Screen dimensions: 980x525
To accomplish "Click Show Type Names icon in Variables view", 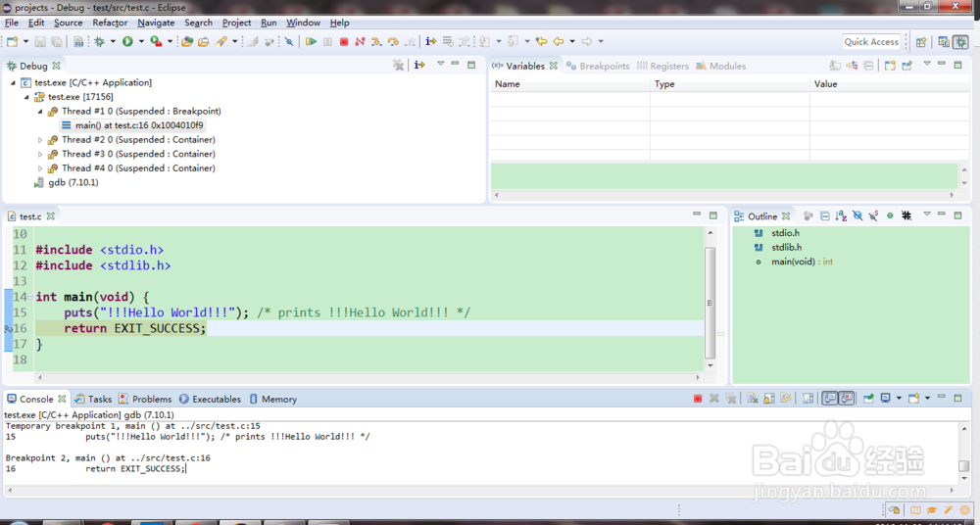I will (x=835, y=65).
